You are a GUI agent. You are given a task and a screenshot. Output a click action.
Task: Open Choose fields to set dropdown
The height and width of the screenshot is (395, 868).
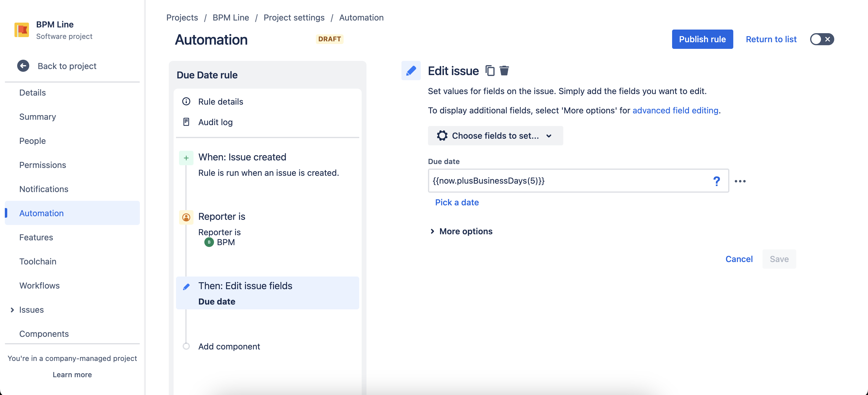tap(495, 136)
